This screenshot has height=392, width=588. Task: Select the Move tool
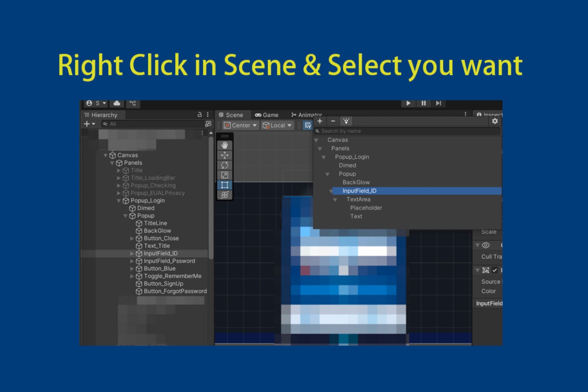[x=225, y=155]
